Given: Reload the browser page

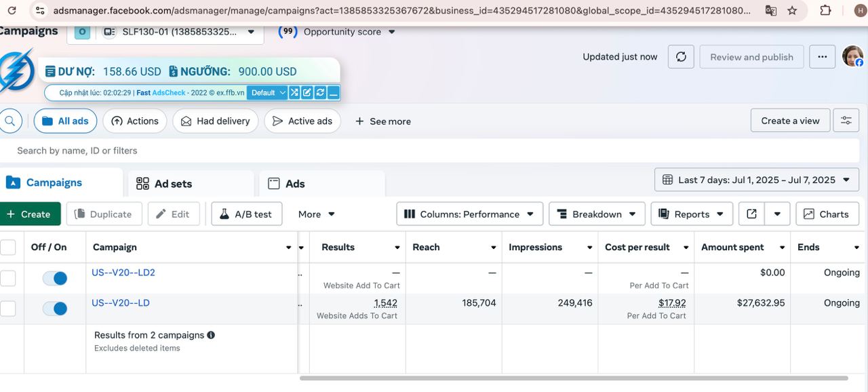Looking at the screenshot, I should (12, 11).
